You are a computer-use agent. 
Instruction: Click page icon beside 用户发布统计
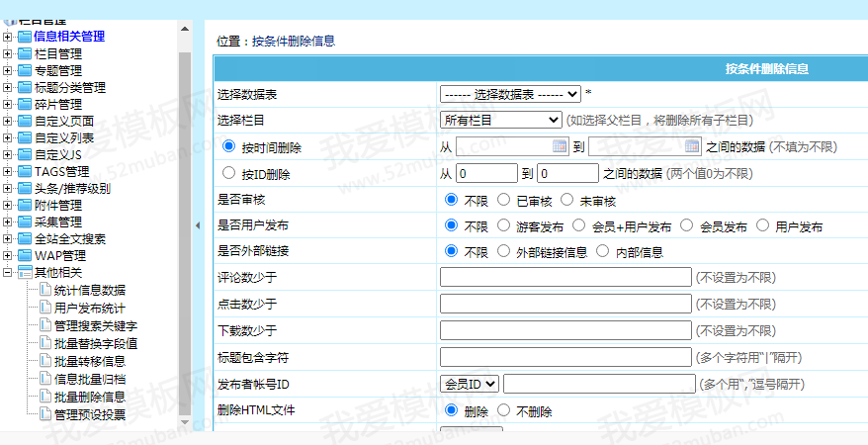tap(45, 308)
